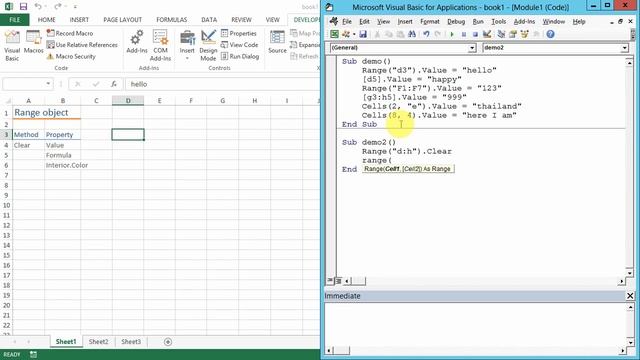Save book1 using VBA toolbar save icon

click(x=363, y=34)
